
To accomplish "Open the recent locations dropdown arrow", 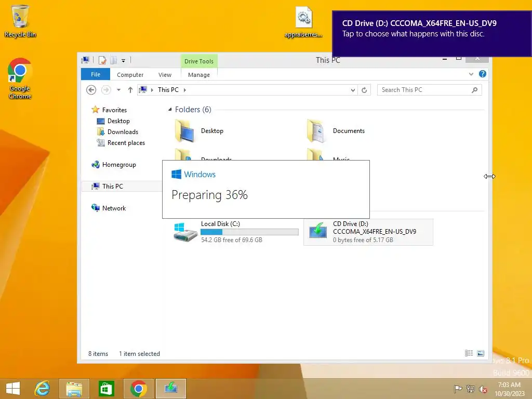I will pyautogui.click(x=118, y=90).
